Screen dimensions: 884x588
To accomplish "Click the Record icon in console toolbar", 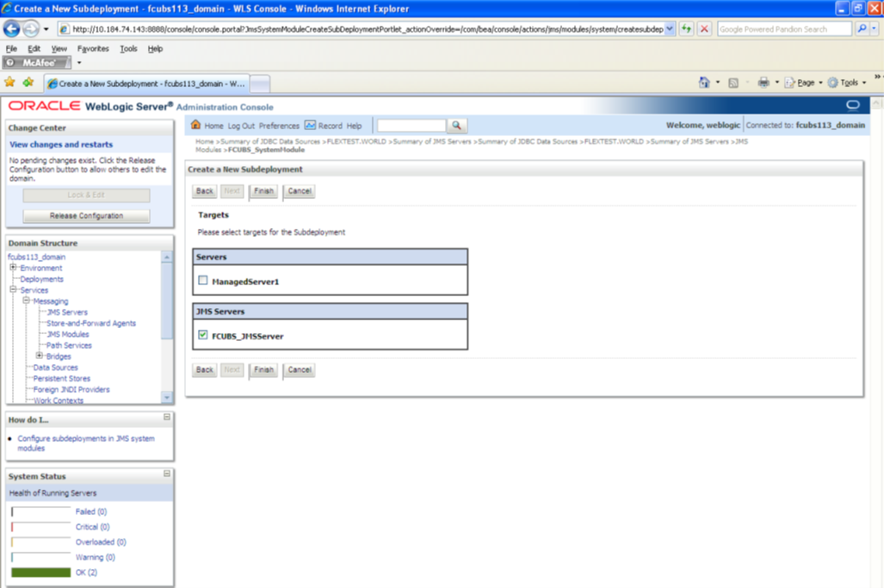I will 310,125.
